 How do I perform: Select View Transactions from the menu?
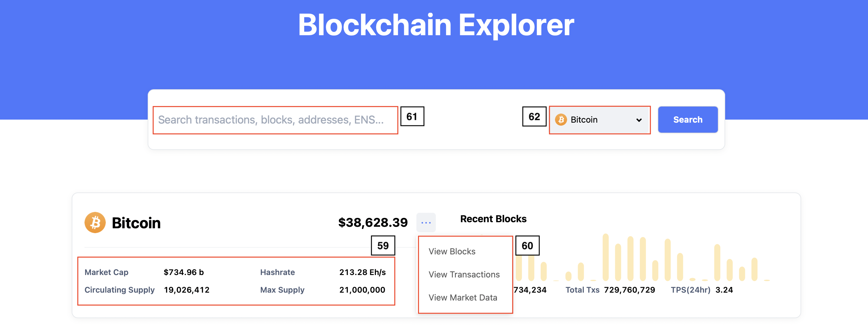(x=464, y=274)
